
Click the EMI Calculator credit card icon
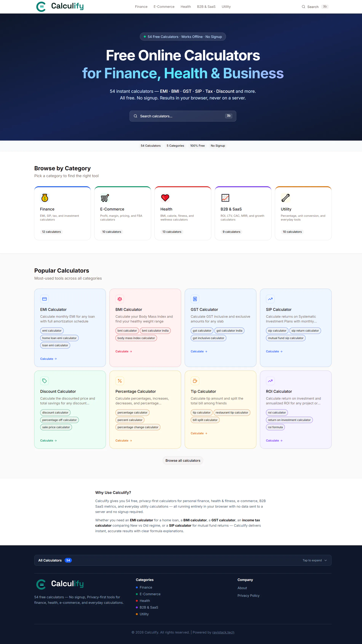coord(45,299)
